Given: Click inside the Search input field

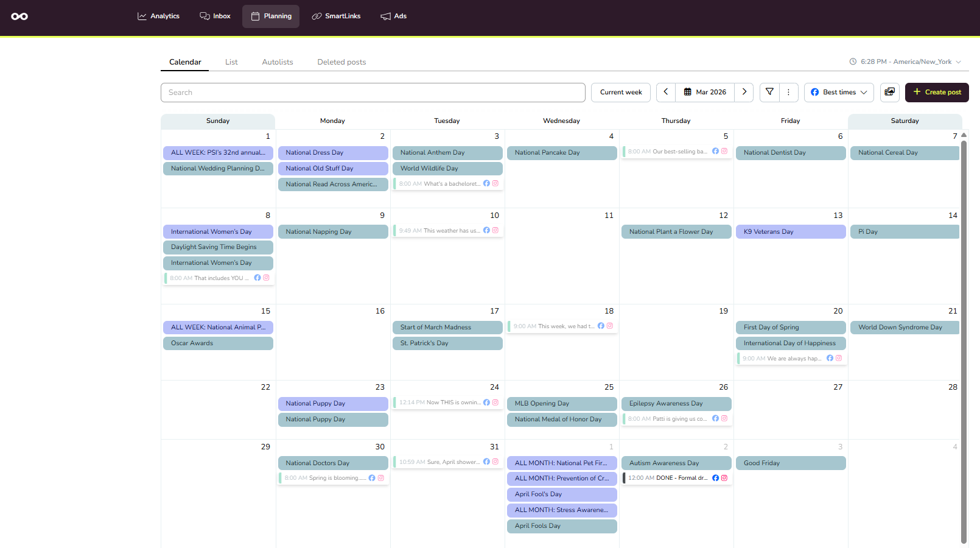Looking at the screenshot, I should pyautogui.click(x=373, y=92).
